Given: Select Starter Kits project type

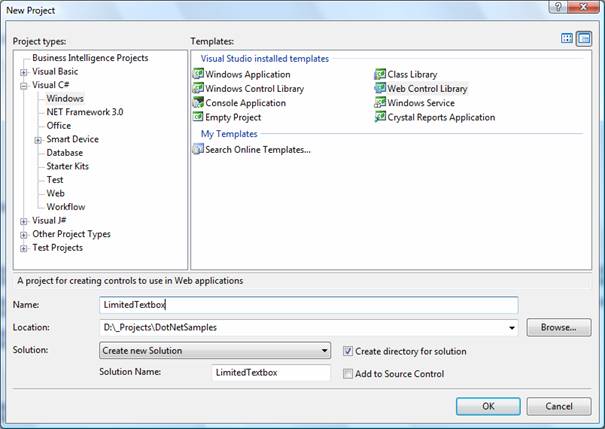Looking at the screenshot, I should pyautogui.click(x=68, y=166).
